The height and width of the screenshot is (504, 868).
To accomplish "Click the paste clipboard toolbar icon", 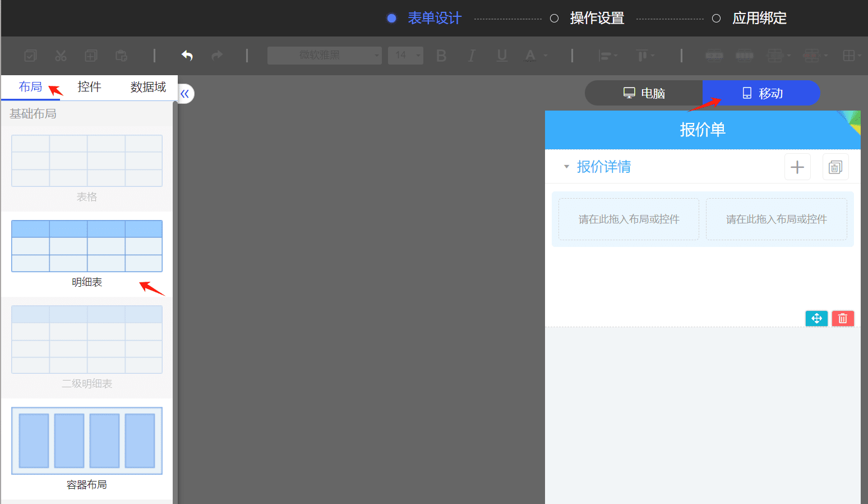I will click(121, 56).
